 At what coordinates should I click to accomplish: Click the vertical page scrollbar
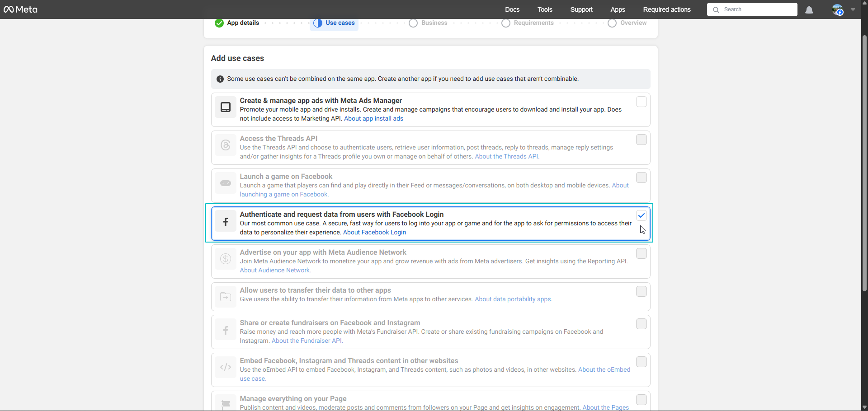[864, 163]
